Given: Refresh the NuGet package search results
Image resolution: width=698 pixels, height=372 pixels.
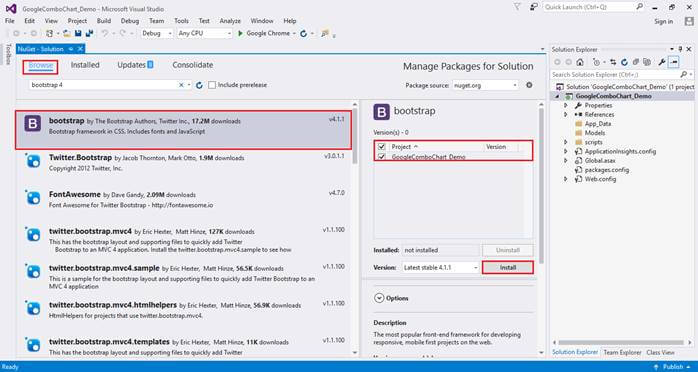Looking at the screenshot, I should [199, 85].
